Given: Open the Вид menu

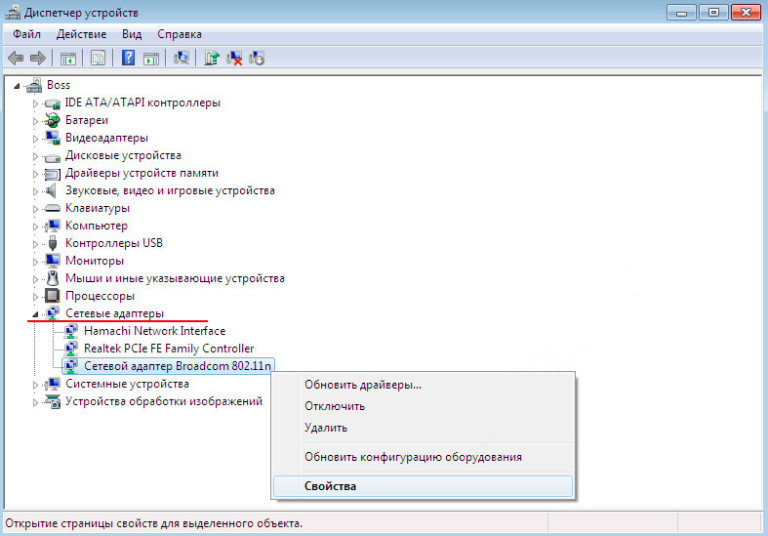Looking at the screenshot, I should coord(132,34).
